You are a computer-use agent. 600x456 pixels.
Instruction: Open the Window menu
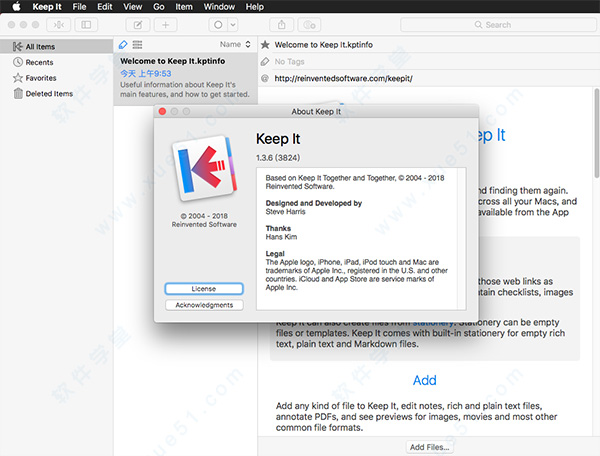(x=219, y=7)
